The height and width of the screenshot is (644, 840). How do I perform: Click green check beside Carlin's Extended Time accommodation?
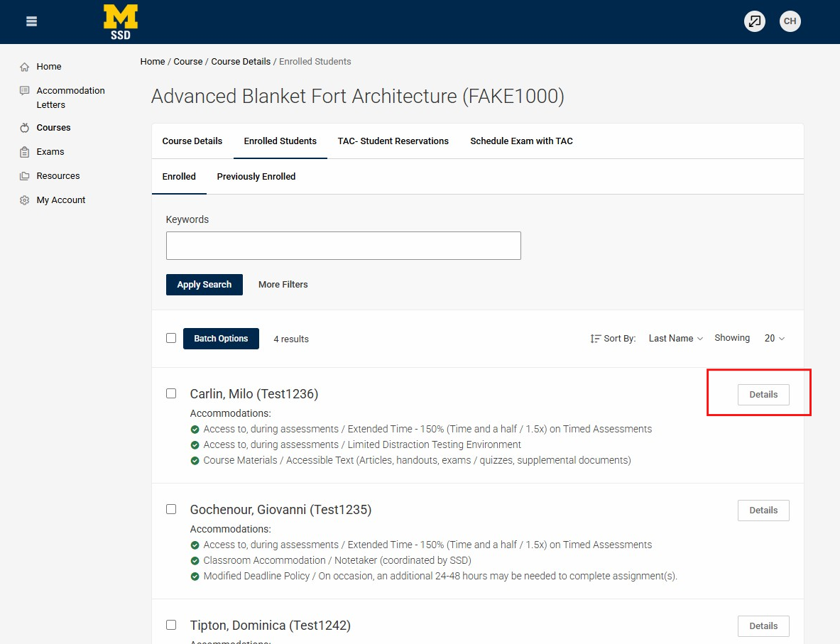(x=195, y=429)
